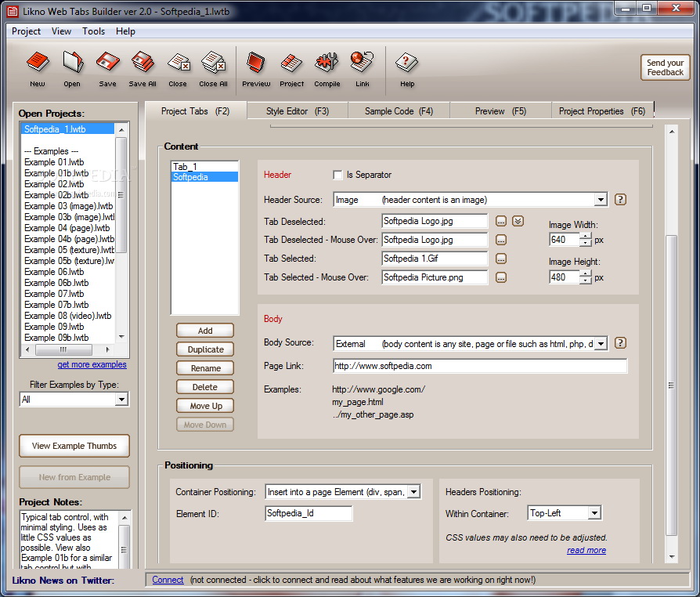Click the Help toolbar icon
Screen dimensions: 700x597
[x=406, y=68]
